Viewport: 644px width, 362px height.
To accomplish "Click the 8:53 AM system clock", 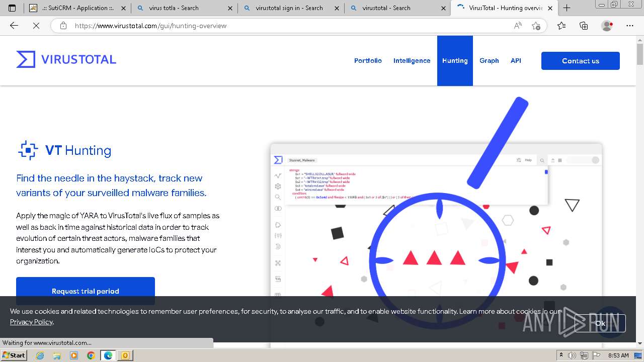I will point(618,355).
